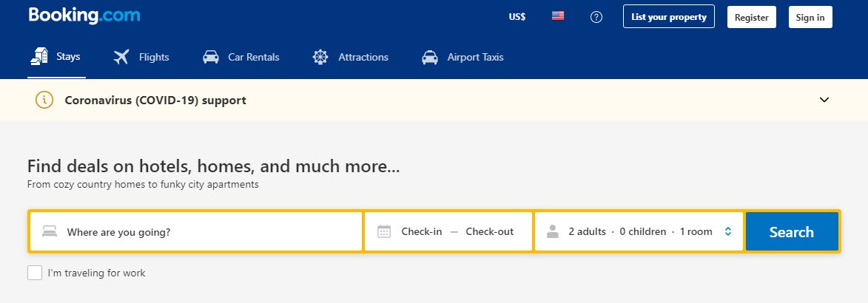868x303 pixels.
Task: Expand the Coronavirus support banner chevron
Action: coord(824,100)
